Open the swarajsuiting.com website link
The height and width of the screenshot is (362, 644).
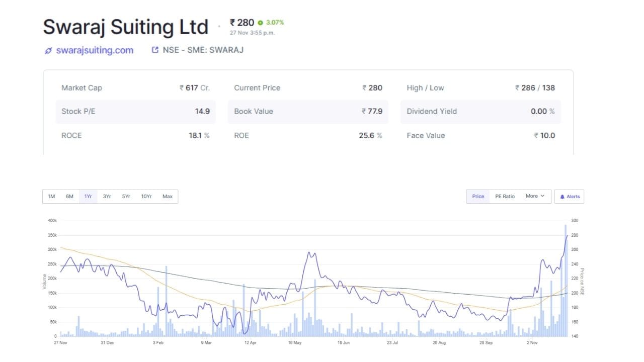coord(95,50)
